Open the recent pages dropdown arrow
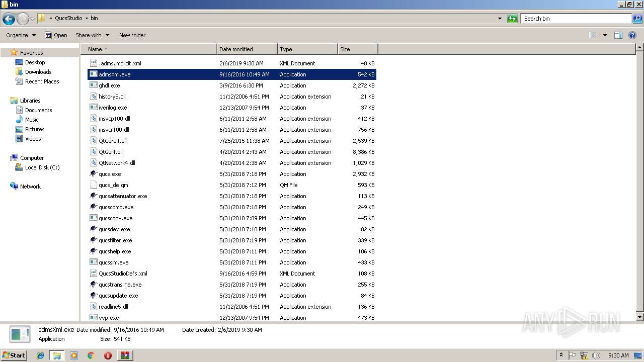This screenshot has height=362, width=644. [x=32, y=19]
